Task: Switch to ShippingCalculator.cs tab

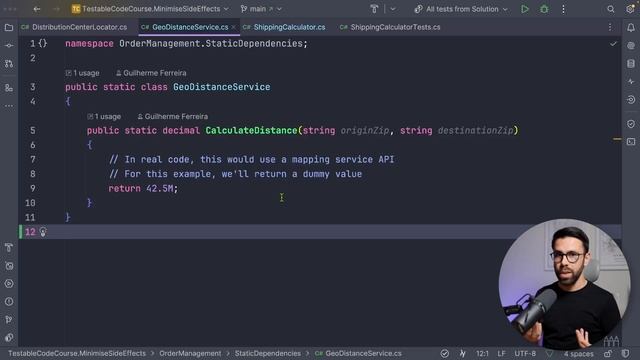Action: click(x=284, y=27)
